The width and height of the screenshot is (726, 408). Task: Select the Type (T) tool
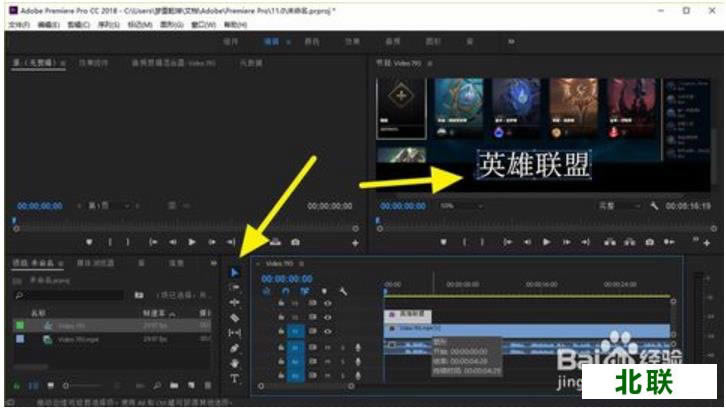pos(235,379)
